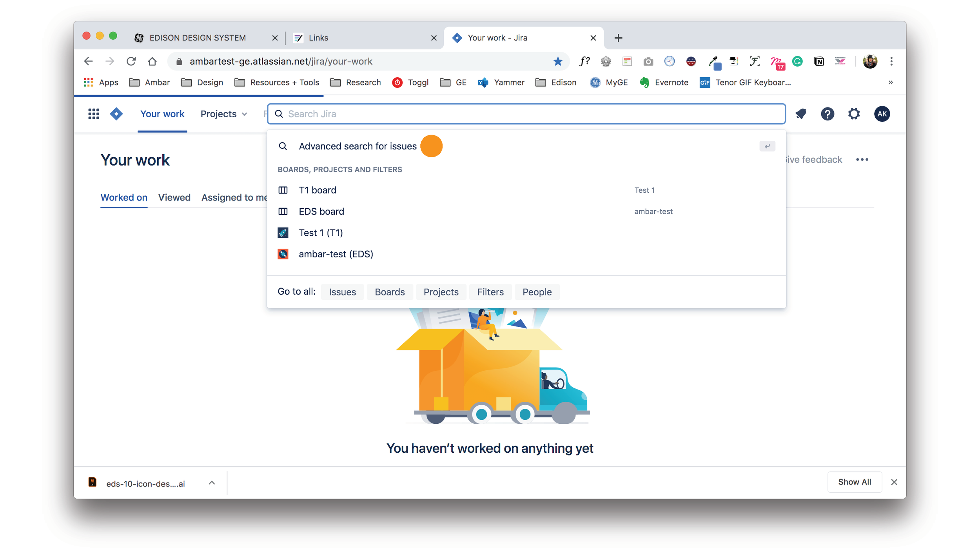Click the Jira diamond logo

pyautogui.click(x=116, y=114)
